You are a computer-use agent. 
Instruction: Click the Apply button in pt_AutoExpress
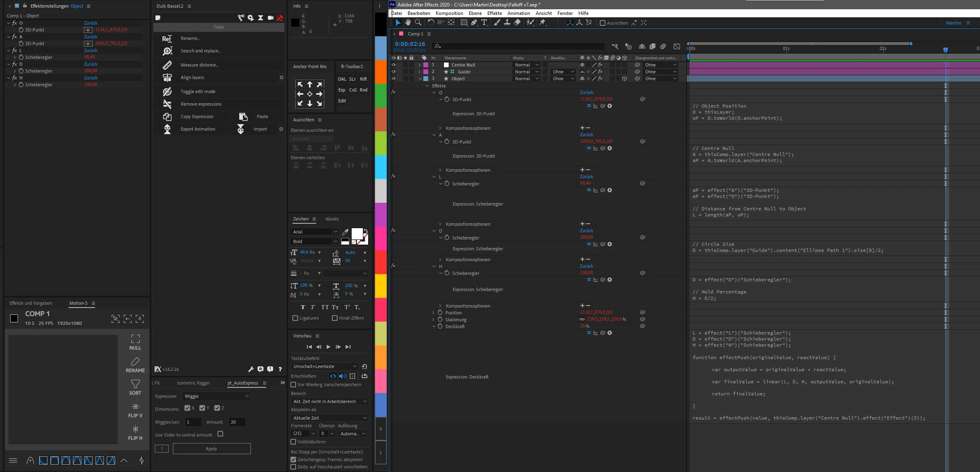(211, 449)
